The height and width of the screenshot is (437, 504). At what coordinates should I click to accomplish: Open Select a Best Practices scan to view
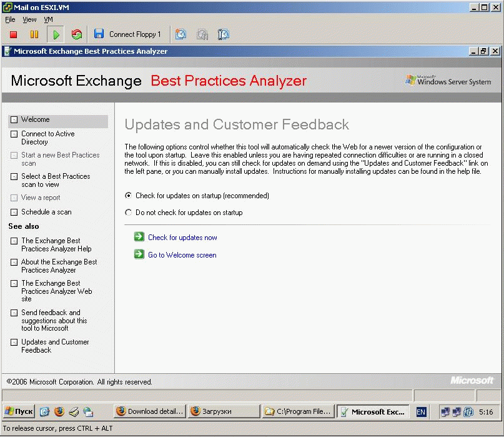point(56,180)
